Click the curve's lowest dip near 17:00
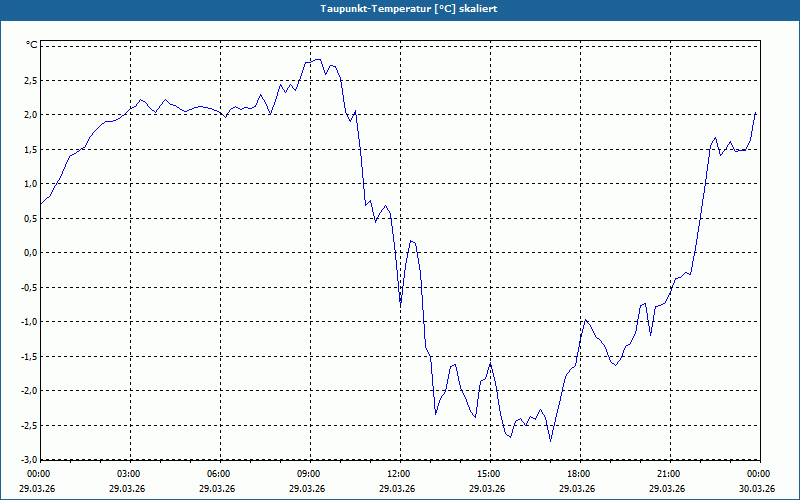 [551, 441]
